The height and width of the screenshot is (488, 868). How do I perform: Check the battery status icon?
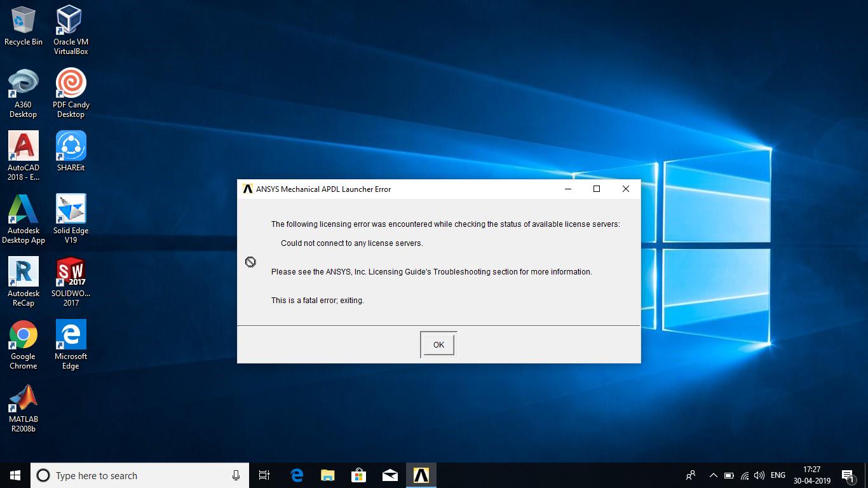point(729,475)
